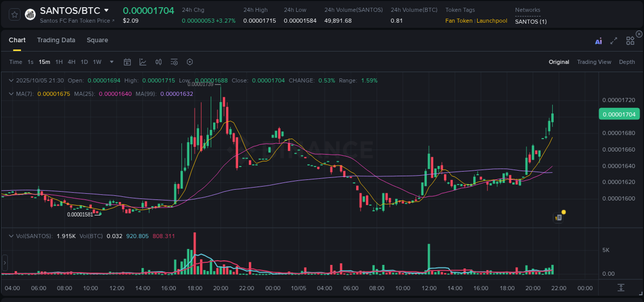Enter fullscreen with the expand arrows icon
Image resolution: width=644 pixels, height=302 pixels.
tap(614, 40)
